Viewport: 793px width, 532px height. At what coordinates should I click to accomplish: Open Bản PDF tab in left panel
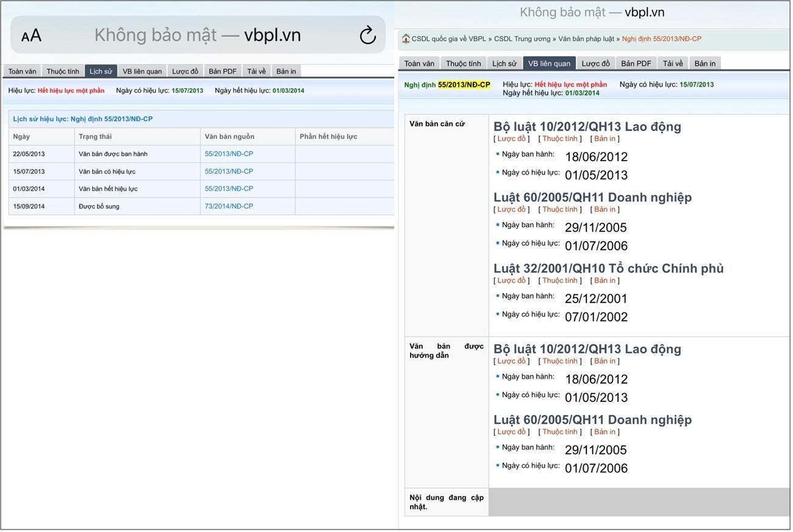(223, 71)
